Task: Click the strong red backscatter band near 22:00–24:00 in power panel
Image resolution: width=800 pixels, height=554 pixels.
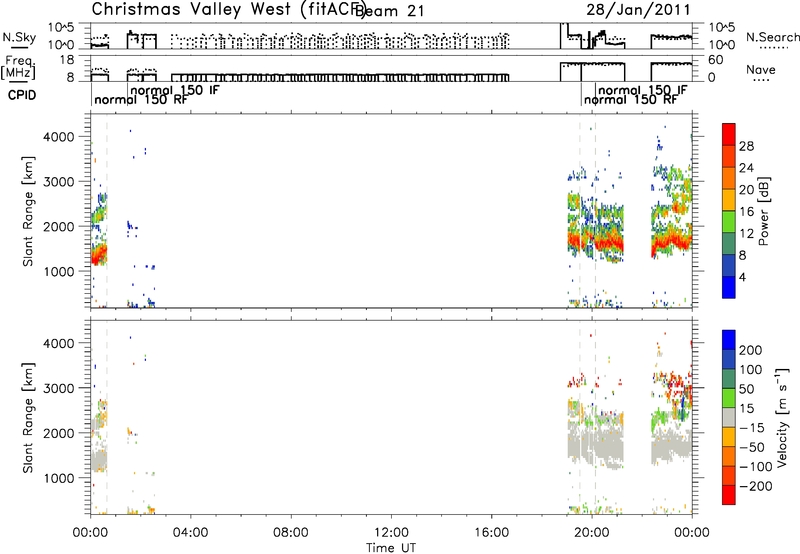Action: pyautogui.click(x=671, y=243)
